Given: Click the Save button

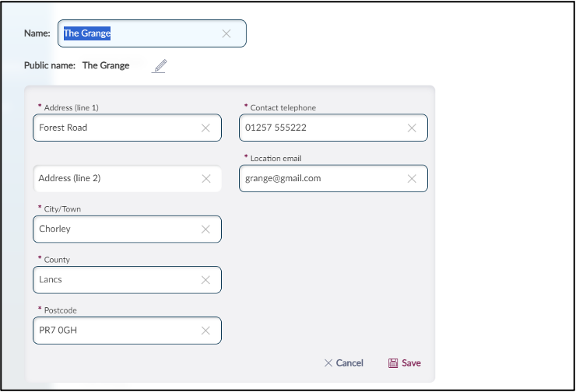Looking at the screenshot, I should pos(405,363).
